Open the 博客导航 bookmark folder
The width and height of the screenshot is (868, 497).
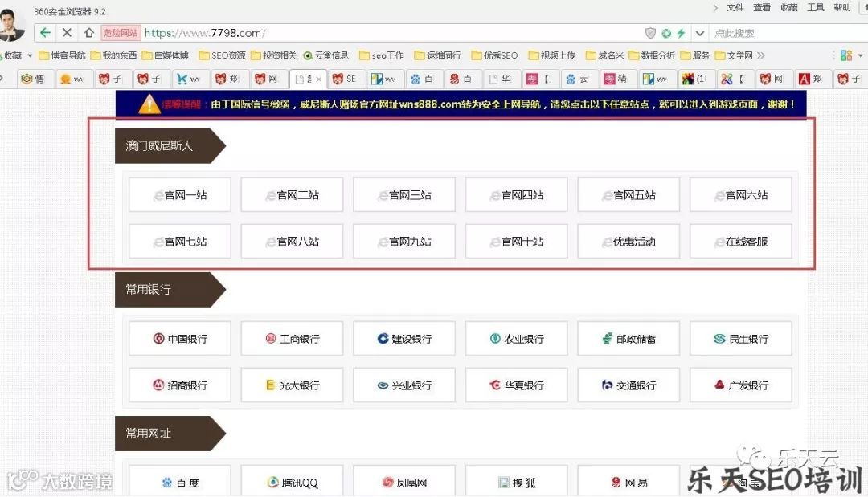click(x=62, y=55)
